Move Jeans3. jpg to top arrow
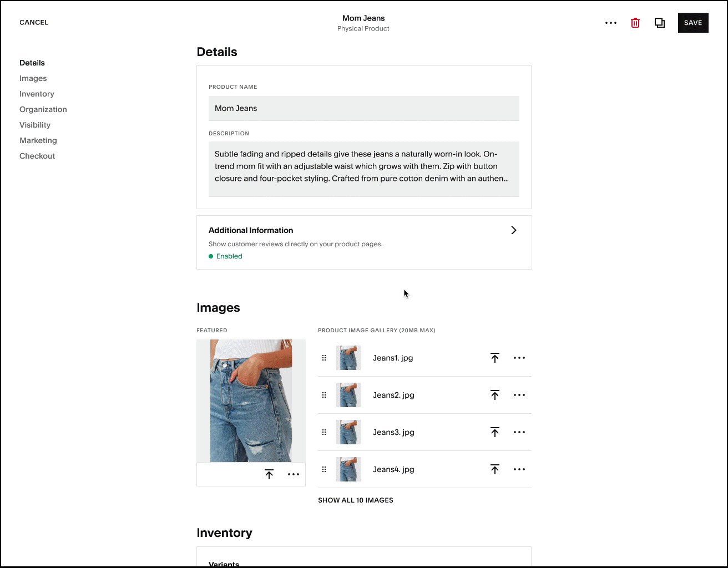The width and height of the screenshot is (728, 568). [x=495, y=432]
